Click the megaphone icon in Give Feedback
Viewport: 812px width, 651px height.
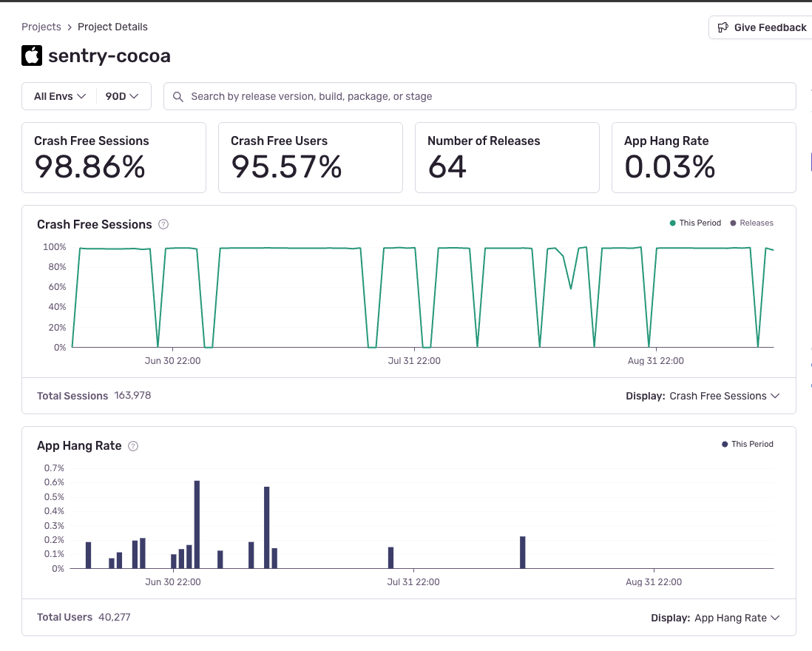point(723,27)
